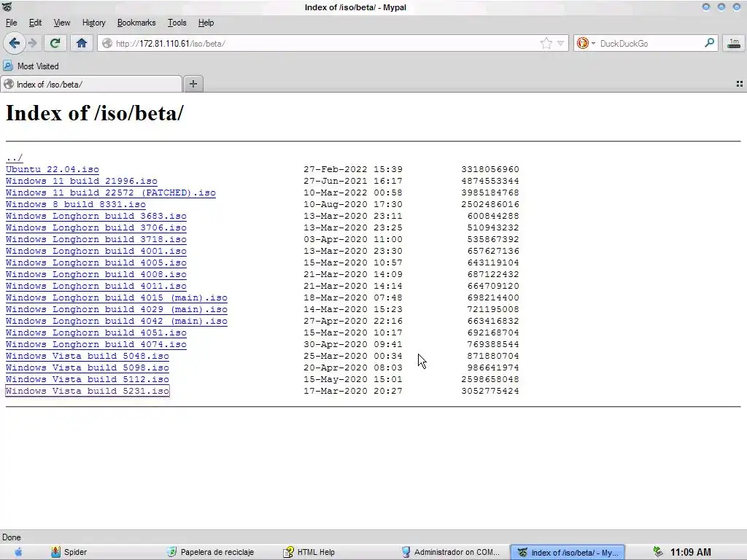
Task: Click Windows Longhorn build 4029 (main).iso
Action: [x=117, y=309]
